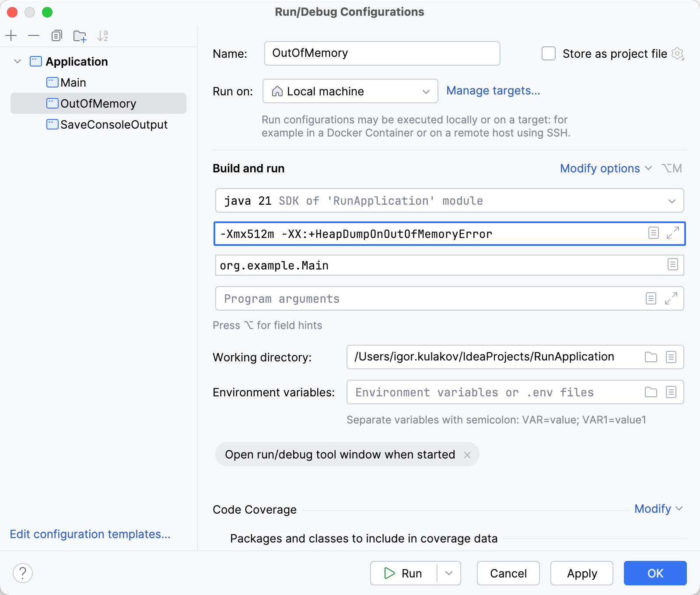Open the help question mark button
This screenshot has height=595, width=700.
[x=23, y=573]
